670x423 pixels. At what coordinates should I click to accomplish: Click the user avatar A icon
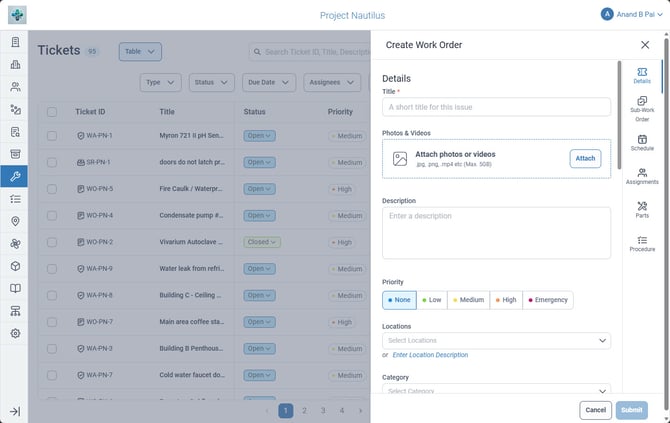607,14
